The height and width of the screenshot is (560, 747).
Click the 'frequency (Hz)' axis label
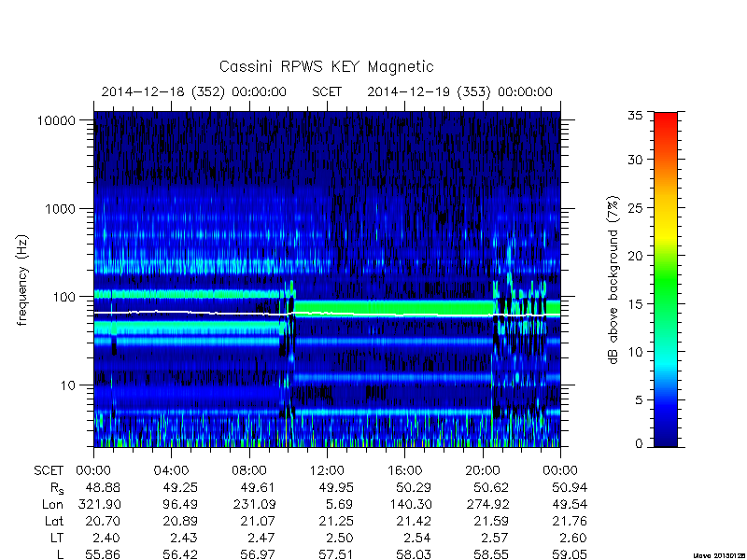click(21, 280)
